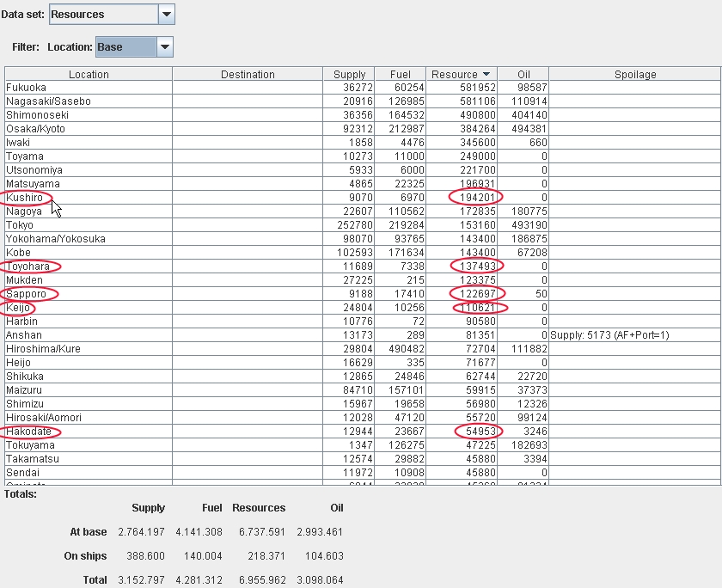Sort by the Oil column header
The width and height of the screenshot is (722, 588).
(x=523, y=74)
